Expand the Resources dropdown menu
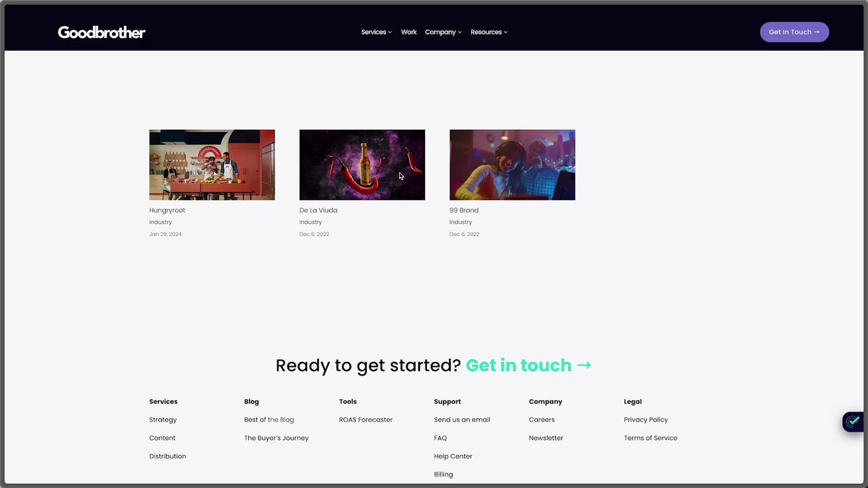This screenshot has height=488, width=868. 489,32
